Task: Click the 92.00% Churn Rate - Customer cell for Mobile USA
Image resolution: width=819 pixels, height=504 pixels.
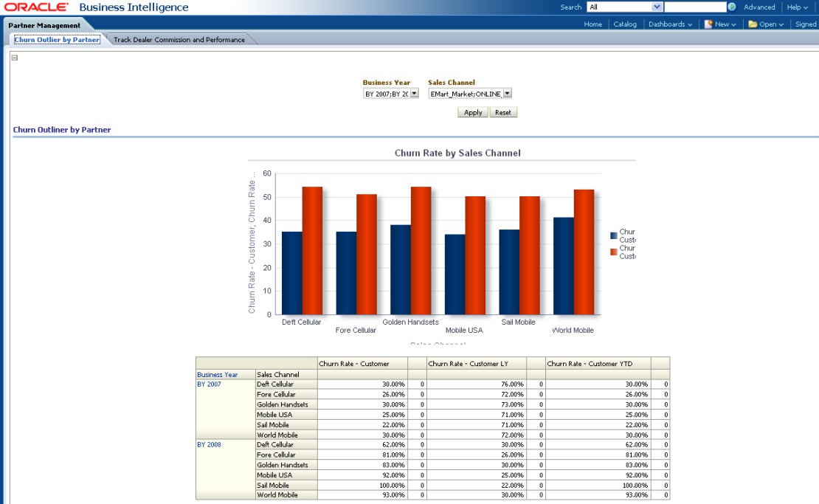Action: coord(362,475)
